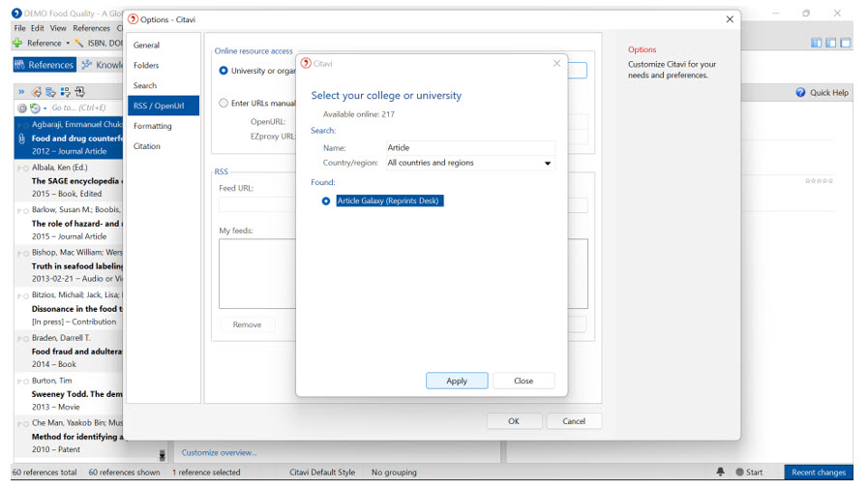Click the double chevron expand icon in list toolbar
Viewport: 868px width, 491px height.
click(21, 91)
